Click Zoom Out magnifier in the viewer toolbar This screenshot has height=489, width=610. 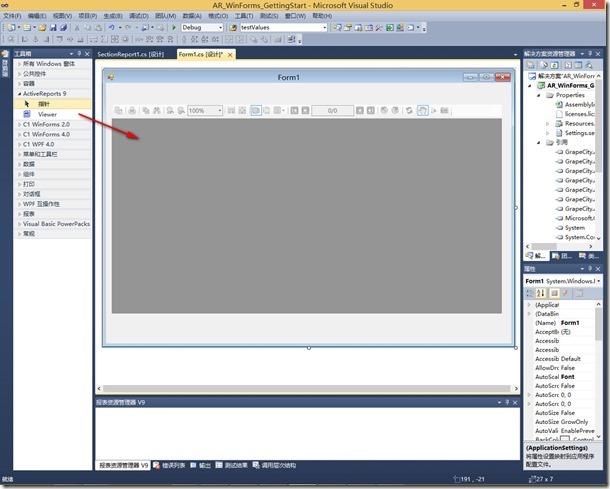[170, 111]
